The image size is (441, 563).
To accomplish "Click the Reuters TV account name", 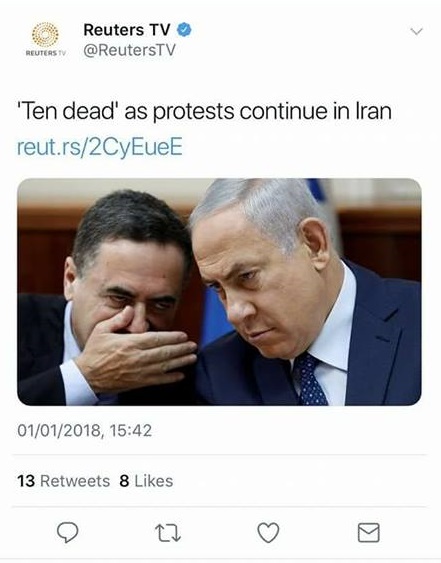I will click(126, 30).
